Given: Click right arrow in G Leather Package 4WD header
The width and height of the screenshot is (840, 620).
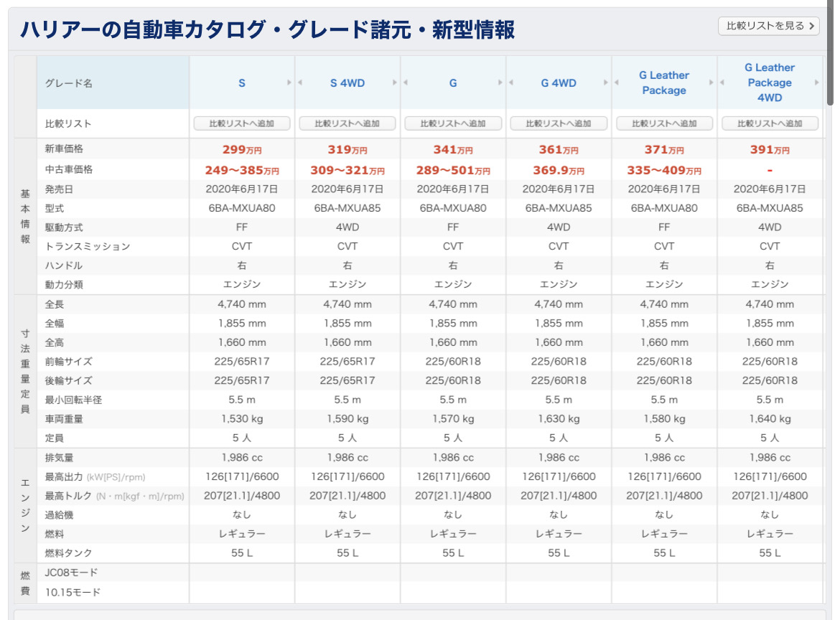Looking at the screenshot, I should 816,83.
